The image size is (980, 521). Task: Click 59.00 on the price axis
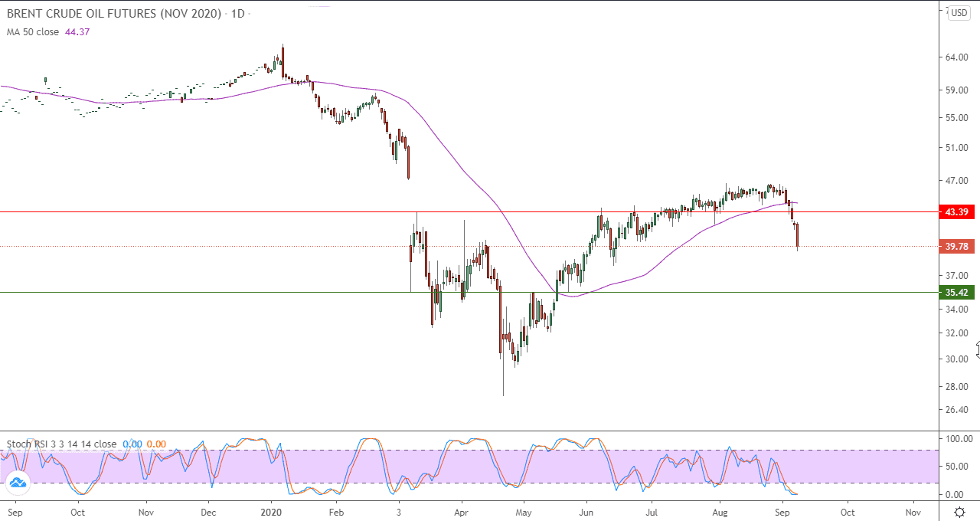tap(957, 90)
